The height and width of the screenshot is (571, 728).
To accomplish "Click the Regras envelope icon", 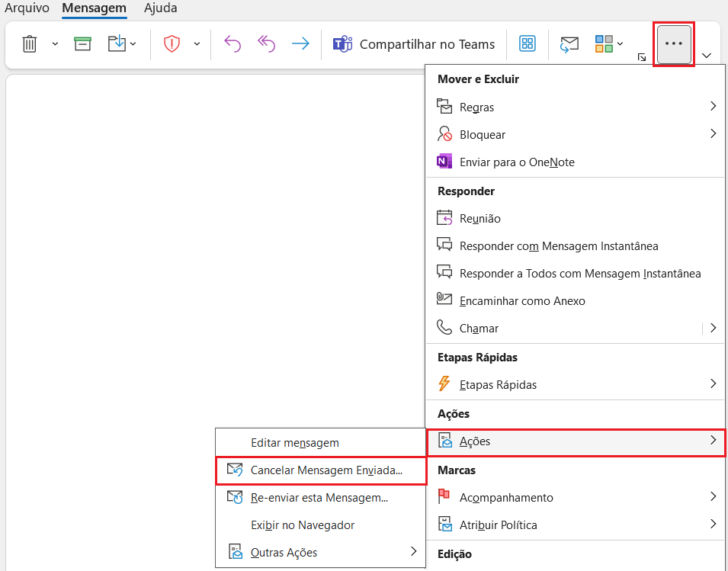I will click(444, 106).
